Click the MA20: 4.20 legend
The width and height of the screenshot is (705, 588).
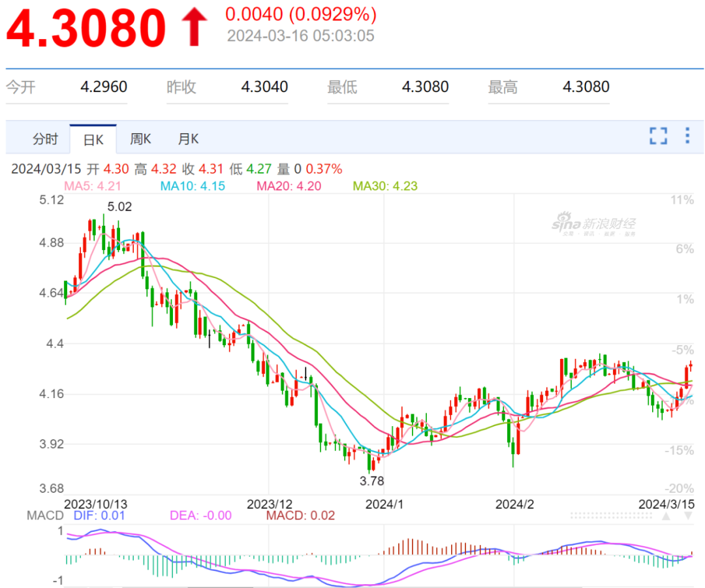click(x=289, y=186)
